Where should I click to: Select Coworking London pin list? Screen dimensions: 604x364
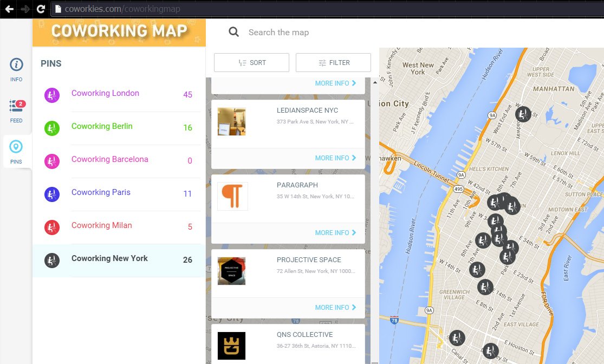[x=118, y=95]
